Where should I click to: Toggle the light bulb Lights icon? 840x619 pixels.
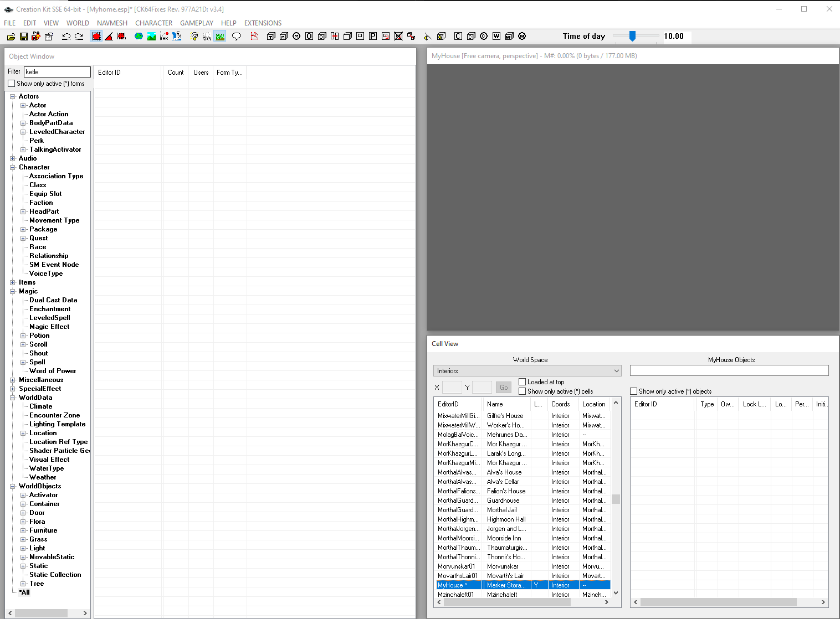[x=194, y=37]
